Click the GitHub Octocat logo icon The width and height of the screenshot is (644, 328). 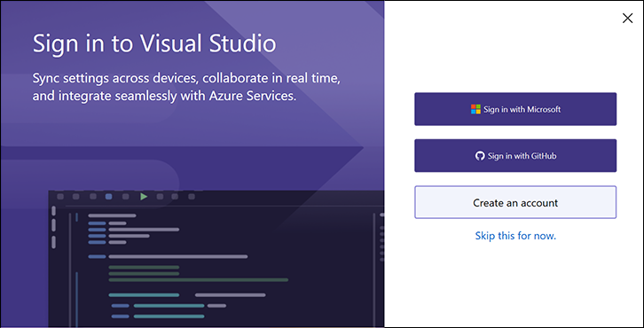click(x=480, y=156)
